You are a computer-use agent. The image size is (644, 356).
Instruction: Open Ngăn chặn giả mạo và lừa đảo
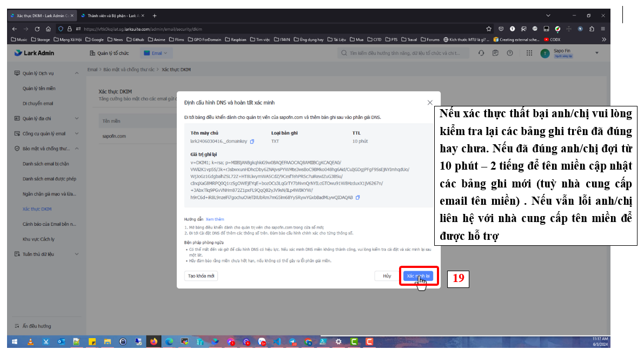[49, 194]
